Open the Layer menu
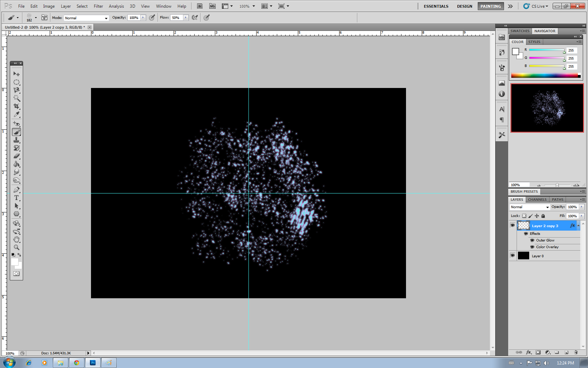This screenshot has width=588, height=368. pyautogui.click(x=66, y=6)
